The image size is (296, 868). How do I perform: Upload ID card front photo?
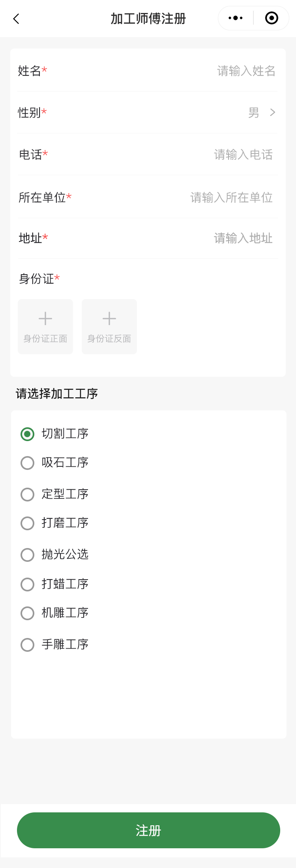coord(45,327)
